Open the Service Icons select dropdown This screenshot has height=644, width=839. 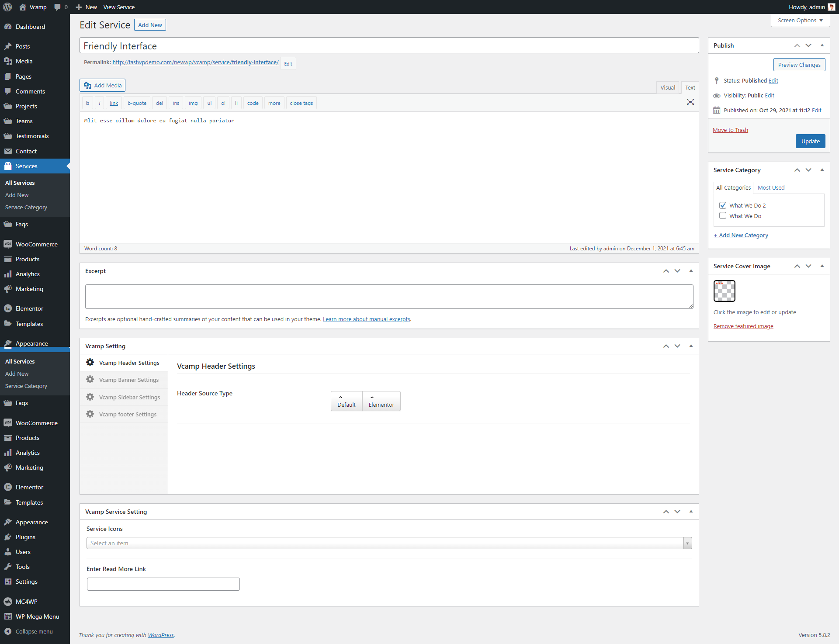[x=389, y=543]
